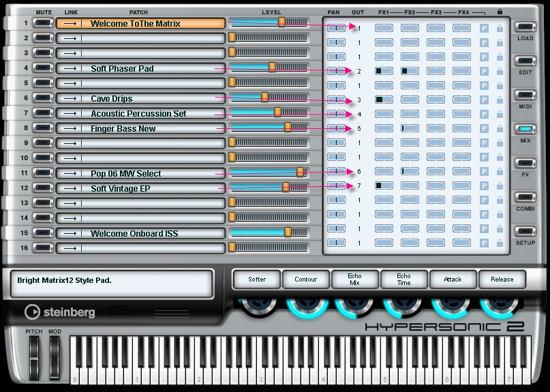Click the MOD wheel
This screenshot has height=392, width=550.
coord(55,358)
